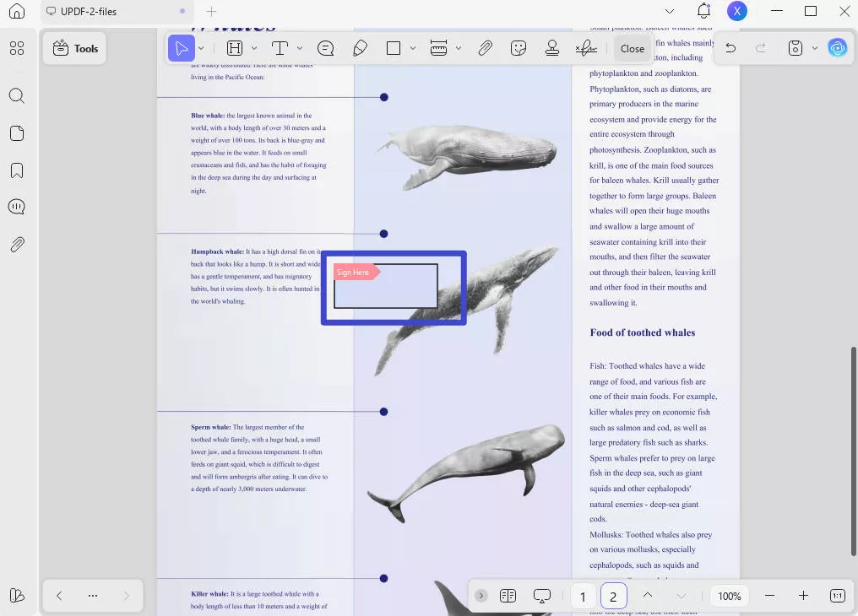Open the Tools menu

click(x=74, y=48)
